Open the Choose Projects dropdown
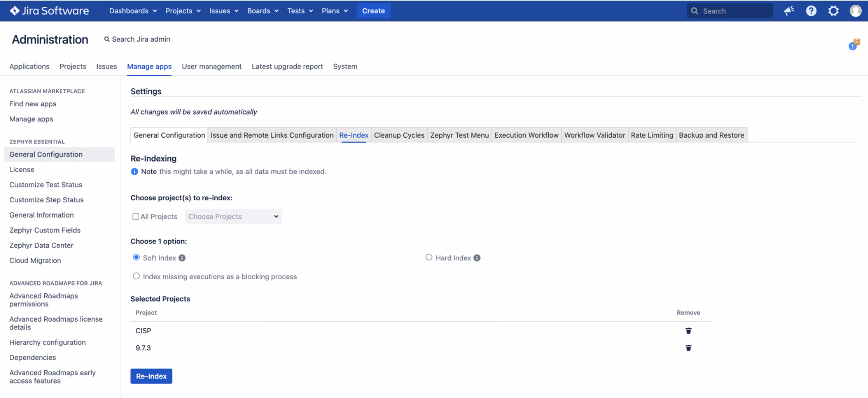 click(233, 216)
